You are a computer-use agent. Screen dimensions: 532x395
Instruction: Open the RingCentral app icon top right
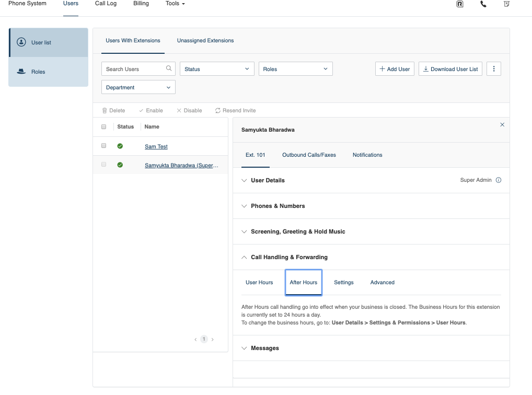point(460,4)
